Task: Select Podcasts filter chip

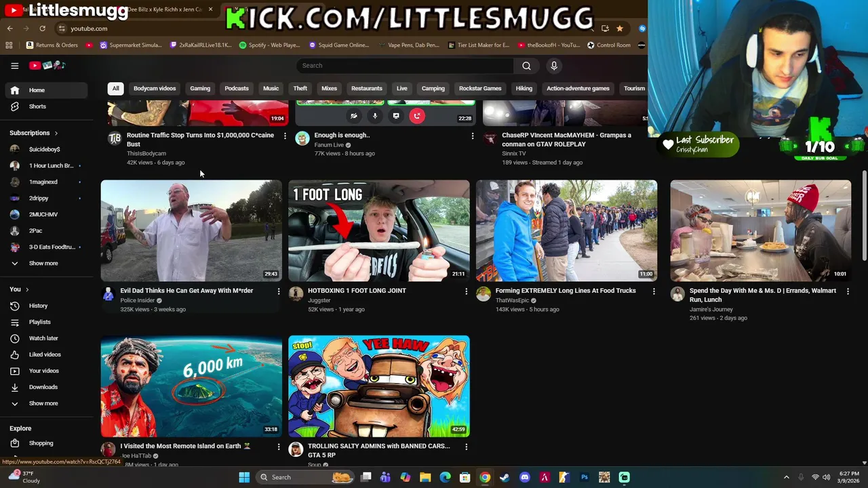Action: (237, 89)
